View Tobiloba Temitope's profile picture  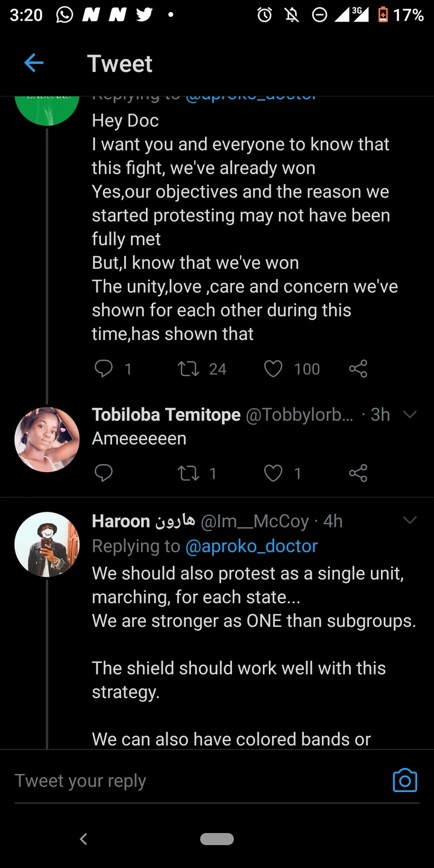tap(47, 439)
